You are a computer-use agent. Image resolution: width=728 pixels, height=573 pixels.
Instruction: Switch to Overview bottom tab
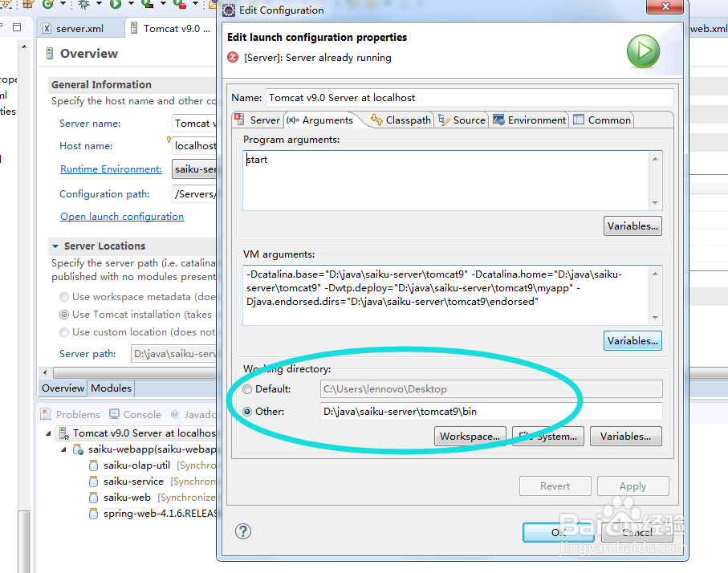click(x=63, y=388)
